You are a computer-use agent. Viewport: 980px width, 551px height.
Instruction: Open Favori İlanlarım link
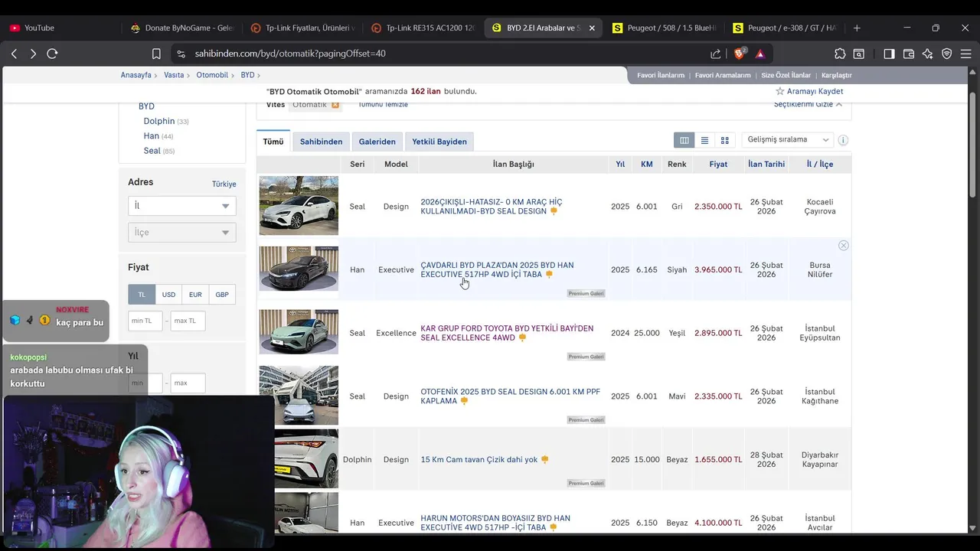661,75
